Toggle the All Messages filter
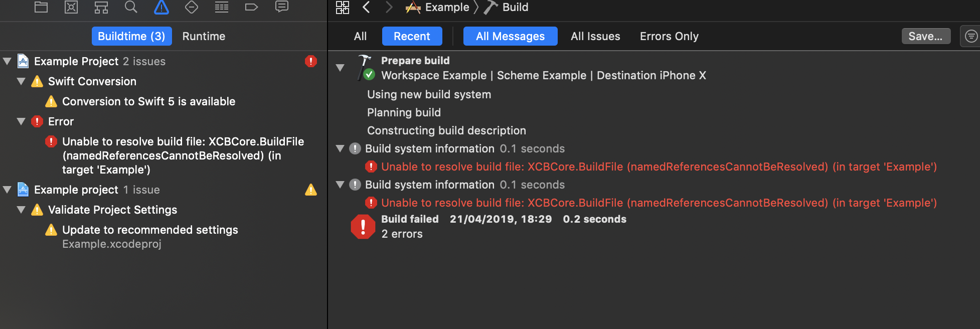This screenshot has height=329, width=980. (510, 36)
